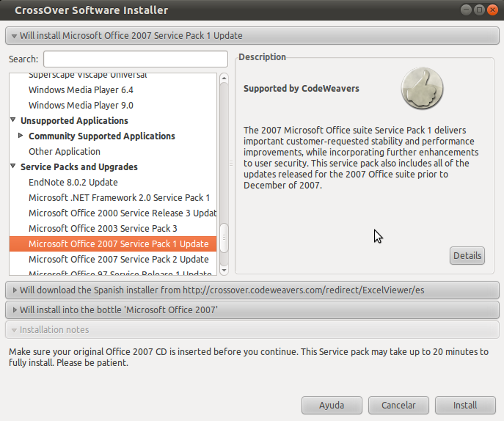Collapse the Service Packs and Upgrades group
Image resolution: width=504 pixels, height=421 pixels.
[14, 167]
